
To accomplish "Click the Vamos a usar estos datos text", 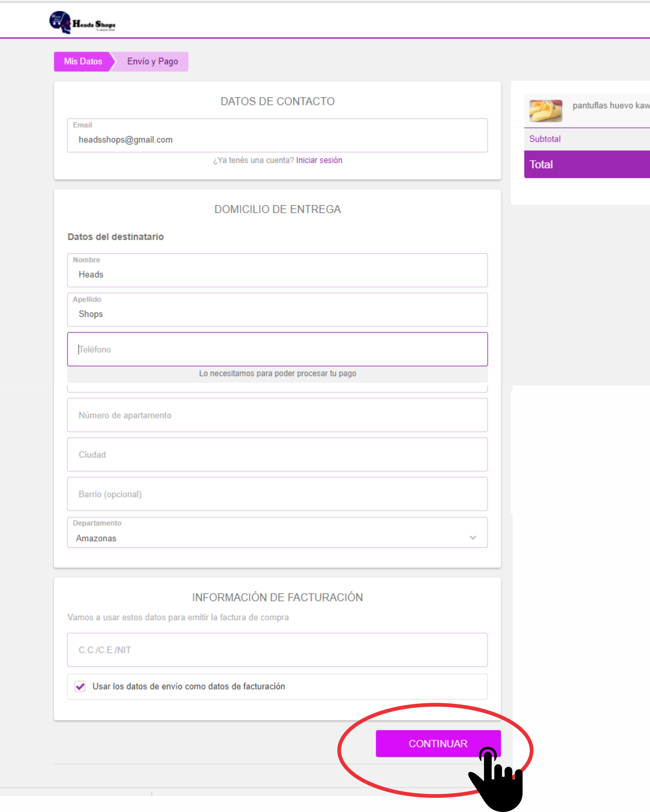I will [x=178, y=618].
